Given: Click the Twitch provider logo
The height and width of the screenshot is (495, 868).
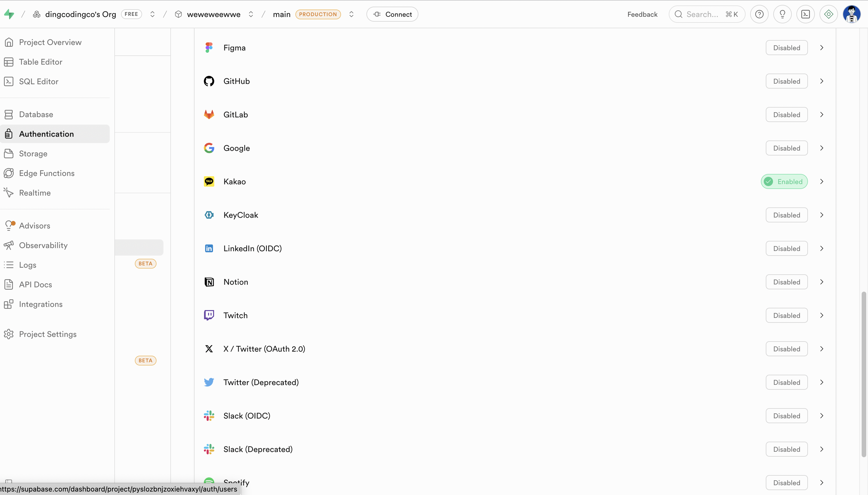Looking at the screenshot, I should tap(209, 316).
